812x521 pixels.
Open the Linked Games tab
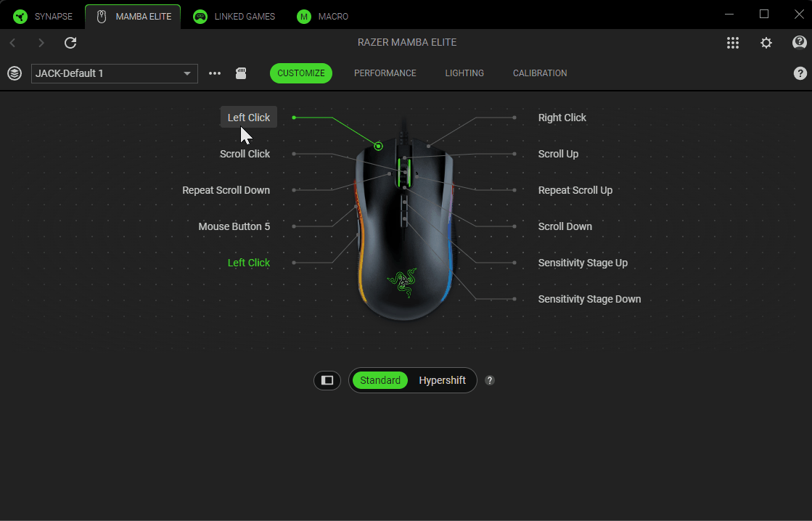coord(234,16)
